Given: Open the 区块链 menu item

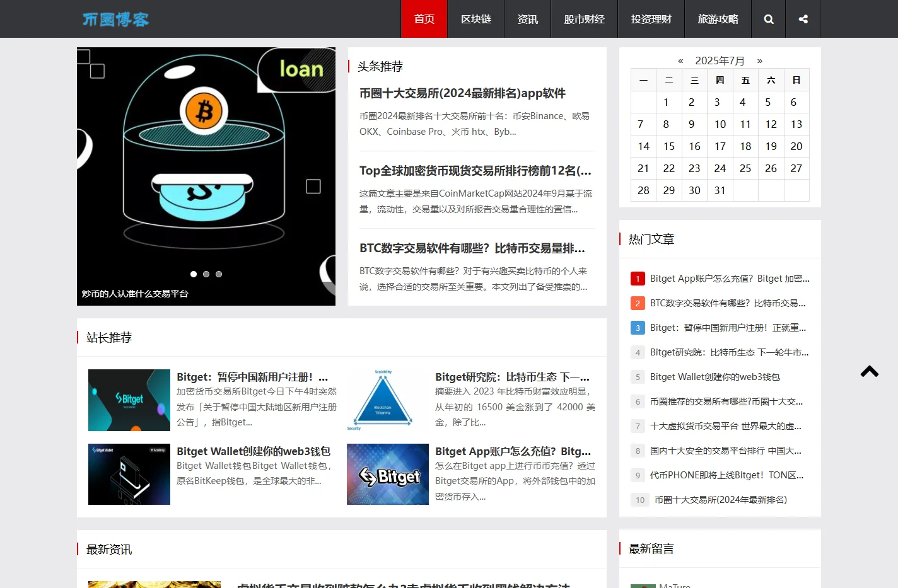Looking at the screenshot, I should 476,19.
